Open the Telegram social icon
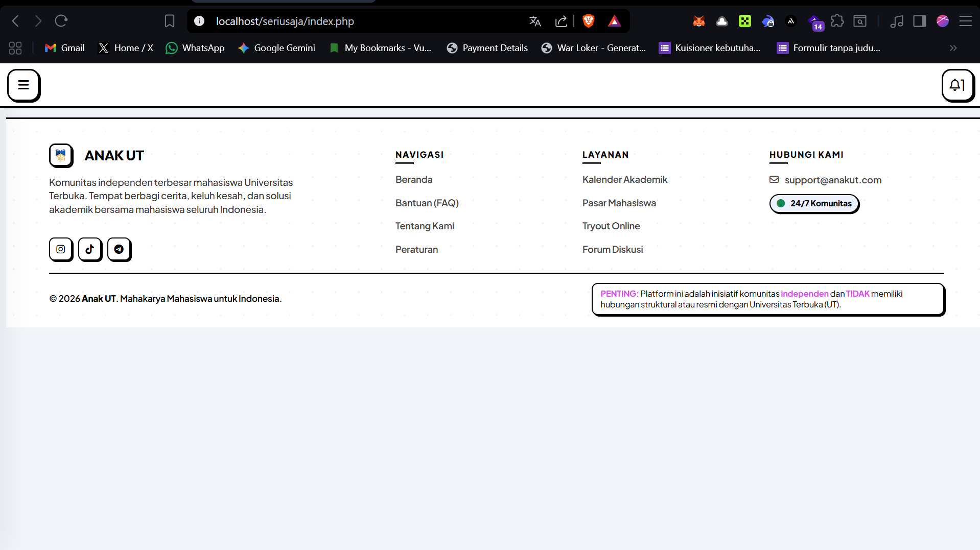The height and width of the screenshot is (550, 980). pos(119,249)
